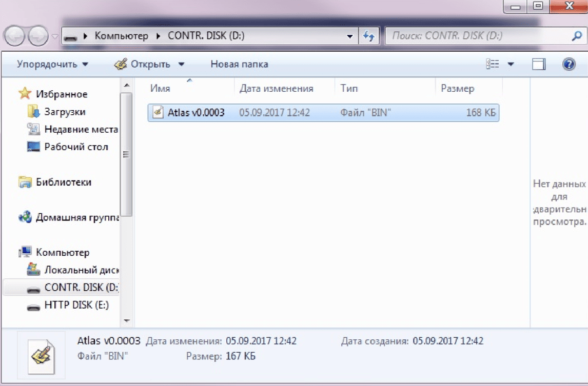The image size is (588, 386).
Task: Click the change view icon
Action: click(x=493, y=64)
